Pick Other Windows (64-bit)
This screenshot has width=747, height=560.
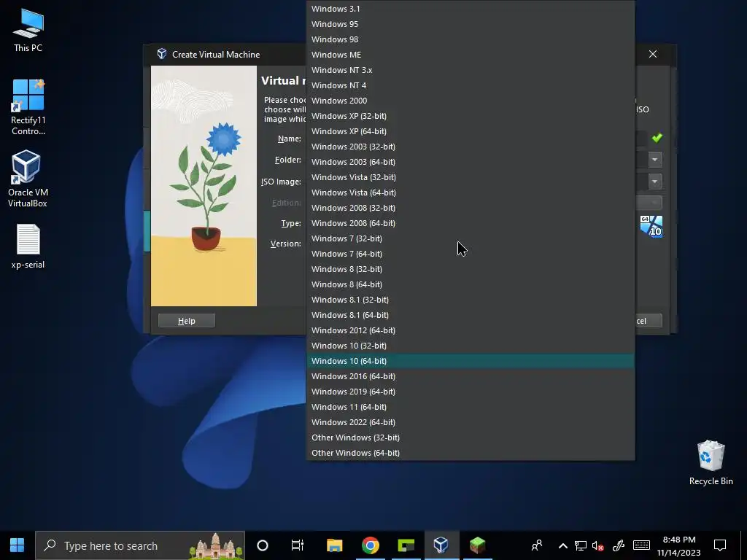(x=471, y=453)
